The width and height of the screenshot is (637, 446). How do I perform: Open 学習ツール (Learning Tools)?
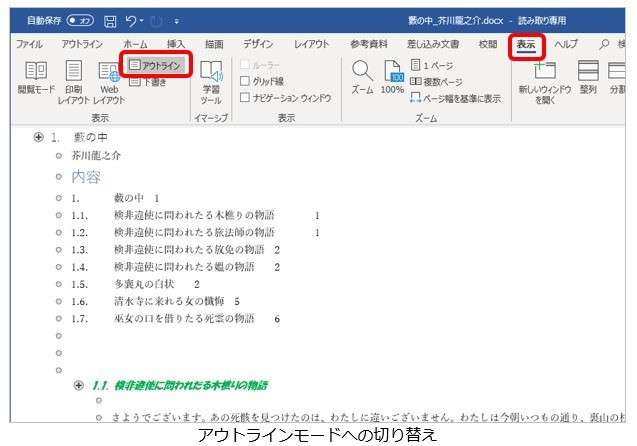click(211, 81)
